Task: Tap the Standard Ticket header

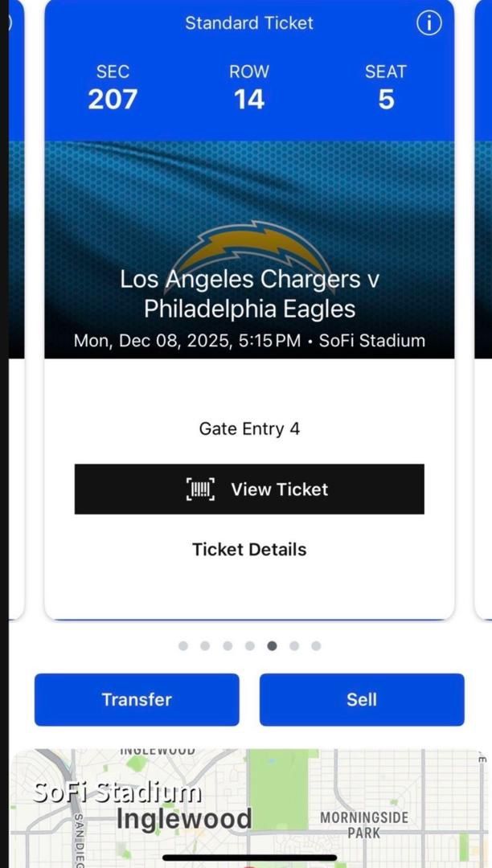Action: (x=248, y=23)
